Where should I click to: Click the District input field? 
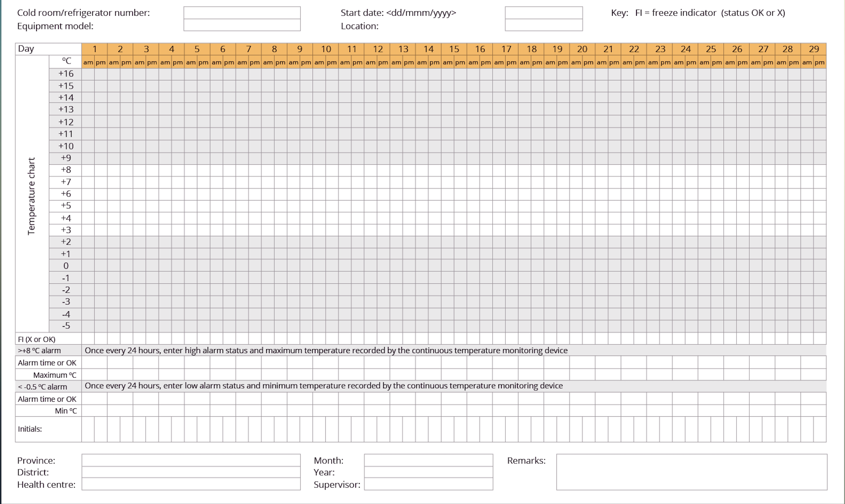[191, 472]
